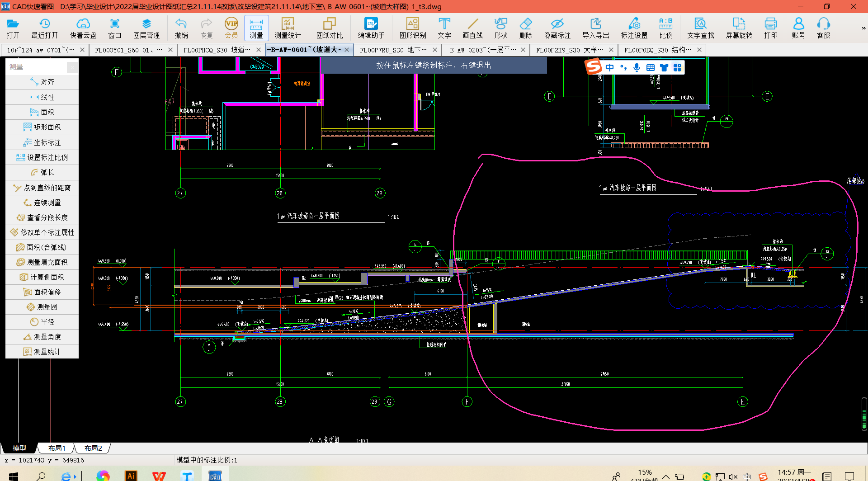
Task: Toggle the 测量 measure tool
Action: [x=256, y=28]
